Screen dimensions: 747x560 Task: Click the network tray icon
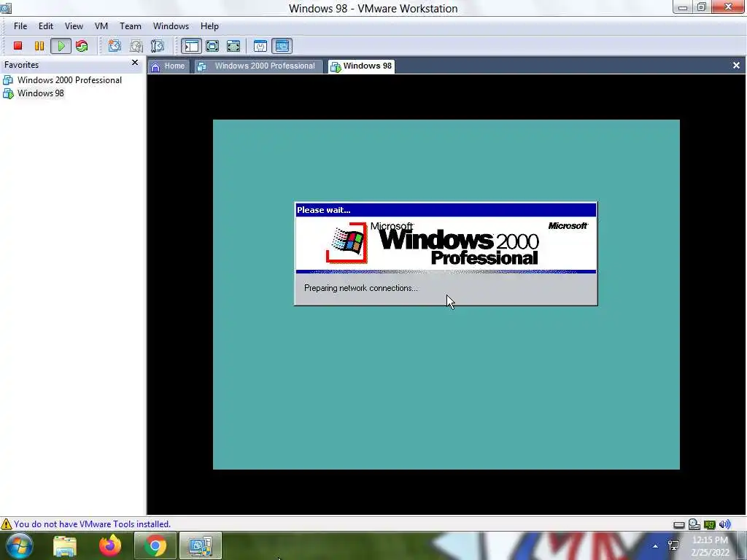pos(673,545)
